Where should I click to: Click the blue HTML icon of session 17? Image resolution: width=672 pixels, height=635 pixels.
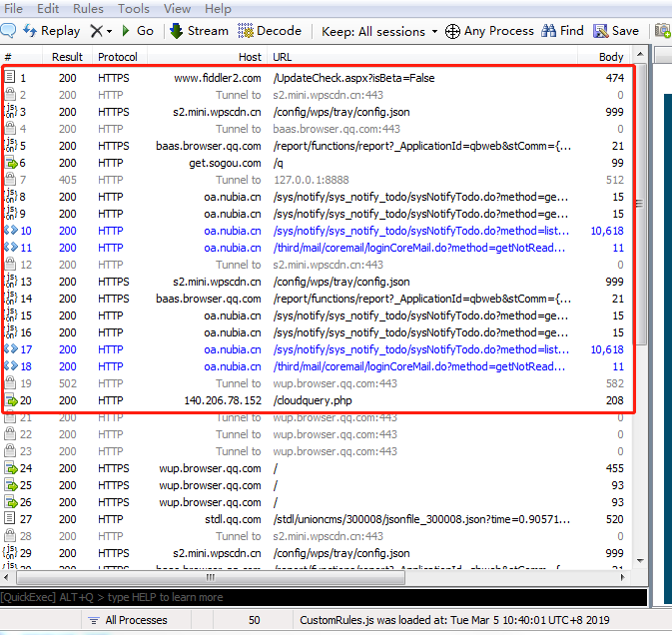pyautogui.click(x=11, y=348)
